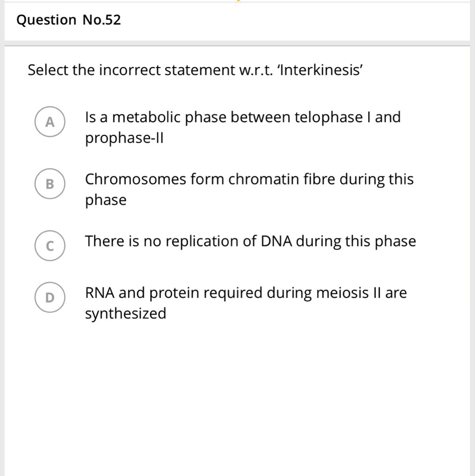Select option A radio button
This screenshot has width=475, height=476.
[50, 122]
